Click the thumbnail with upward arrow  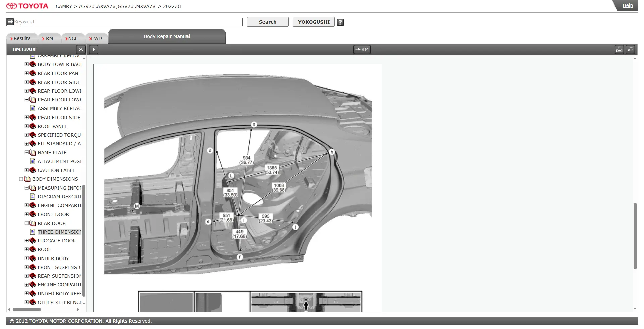306,302
